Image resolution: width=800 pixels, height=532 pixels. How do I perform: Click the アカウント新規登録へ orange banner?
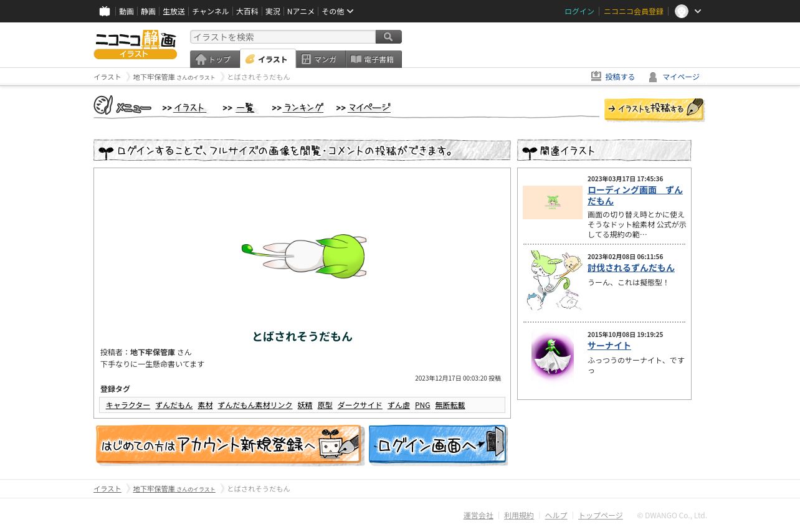click(229, 445)
